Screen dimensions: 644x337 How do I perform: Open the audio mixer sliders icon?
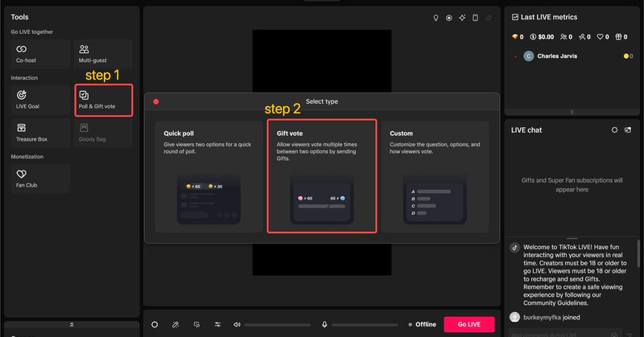tap(217, 324)
